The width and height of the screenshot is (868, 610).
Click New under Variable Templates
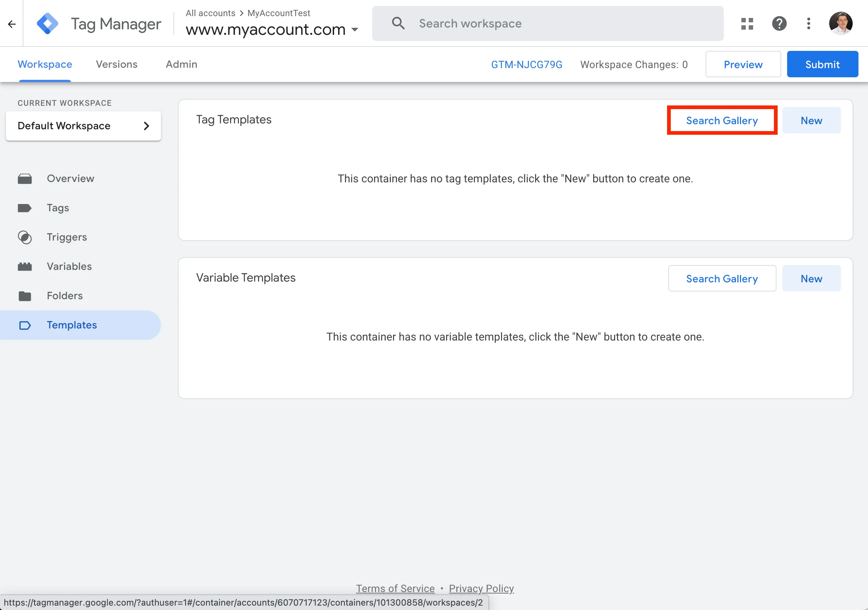tap(811, 279)
